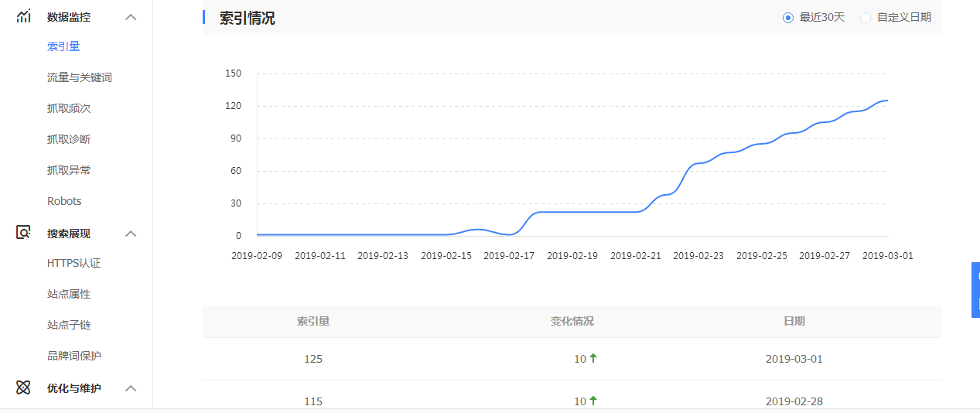Click the green up arrow beside 115
This screenshot has width=980, height=413.
[593, 401]
